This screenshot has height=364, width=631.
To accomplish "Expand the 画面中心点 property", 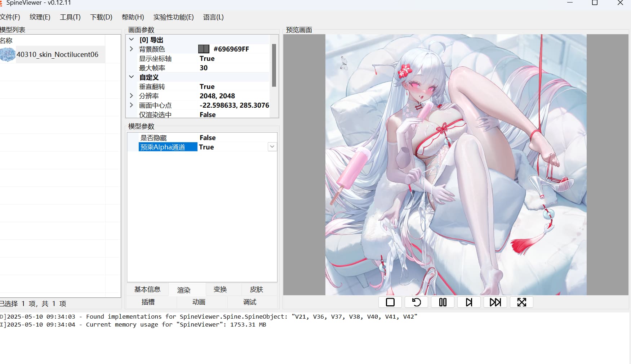I will (132, 105).
